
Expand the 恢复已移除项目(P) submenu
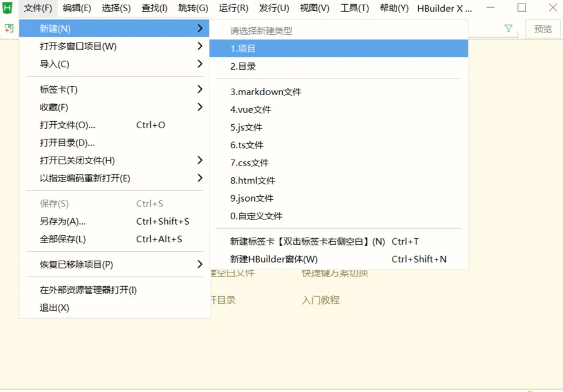tap(76, 264)
